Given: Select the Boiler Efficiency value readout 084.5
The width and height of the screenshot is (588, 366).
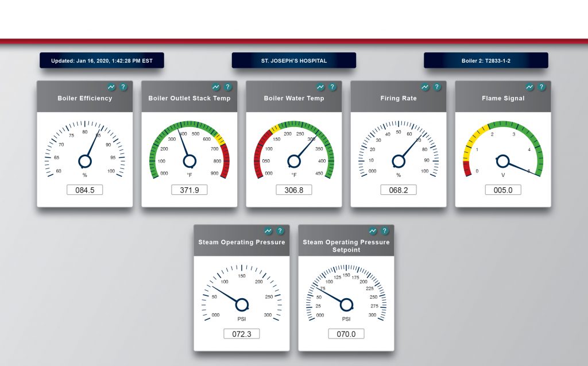Looking at the screenshot, I should pos(84,190).
